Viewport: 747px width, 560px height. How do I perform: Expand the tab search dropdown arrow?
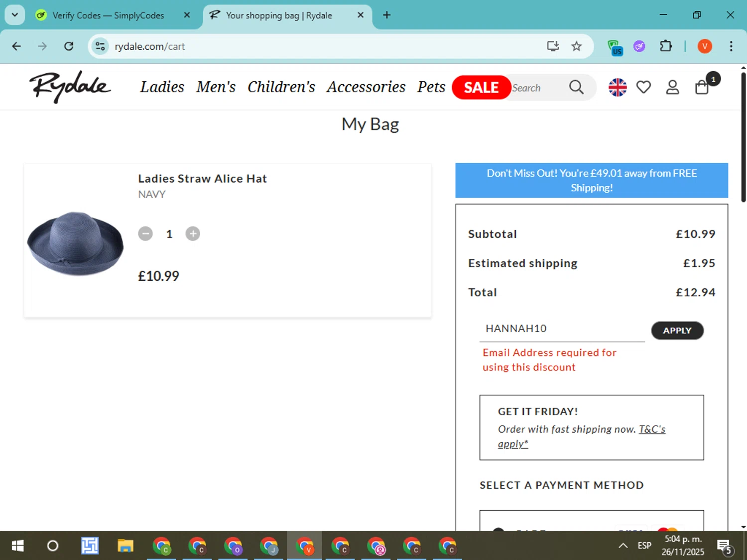pos(15,15)
